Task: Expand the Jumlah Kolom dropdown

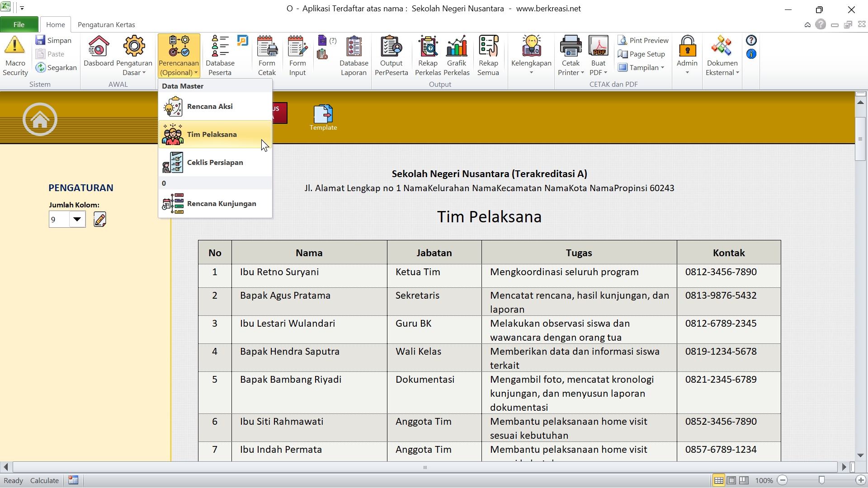Action: tap(77, 220)
